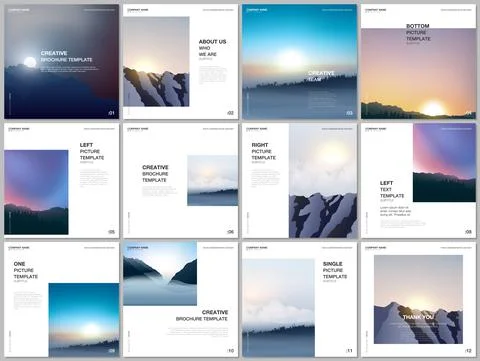Click page number 11
This screenshot has width=480, height=361.
coord(349,351)
